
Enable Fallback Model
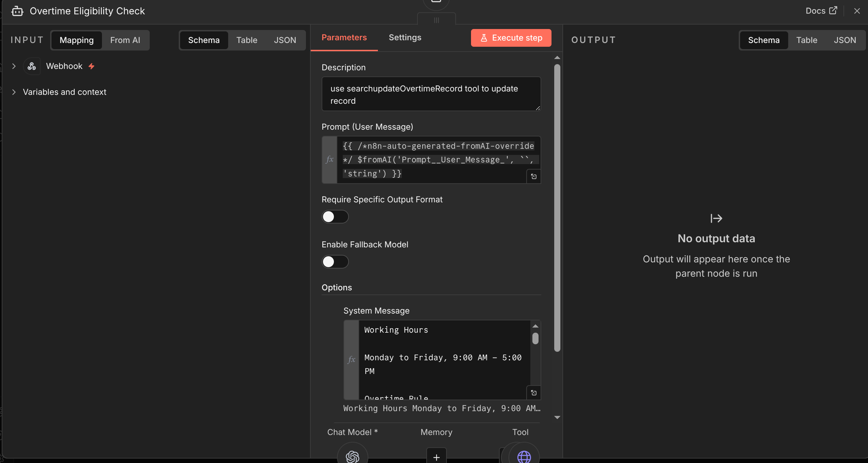coord(335,262)
